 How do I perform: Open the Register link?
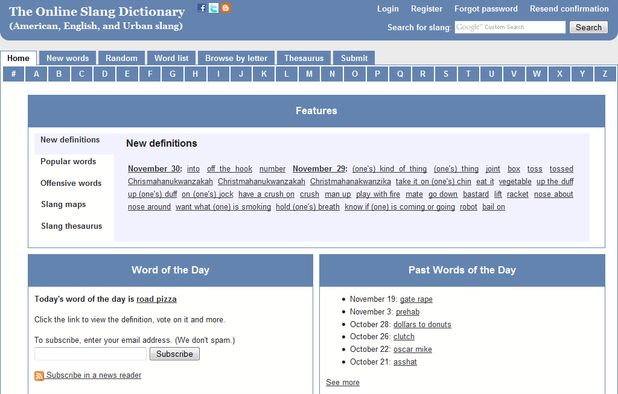tap(426, 9)
